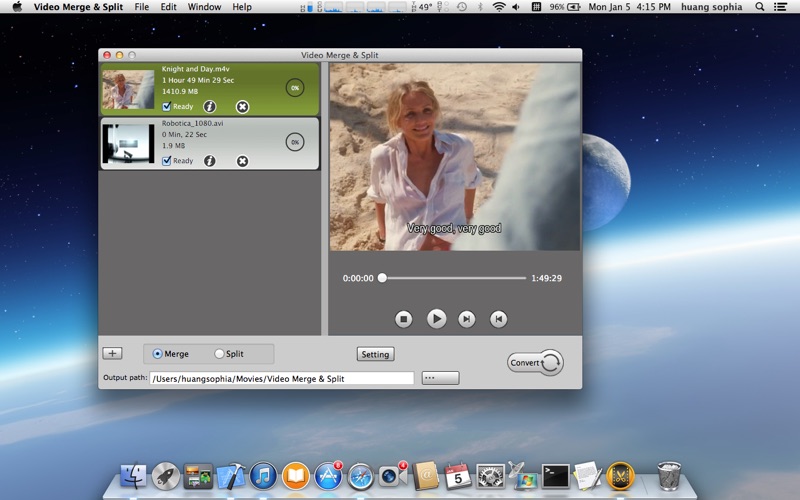
Task: Click the Time Machine icon in menu bar
Action: click(x=462, y=7)
